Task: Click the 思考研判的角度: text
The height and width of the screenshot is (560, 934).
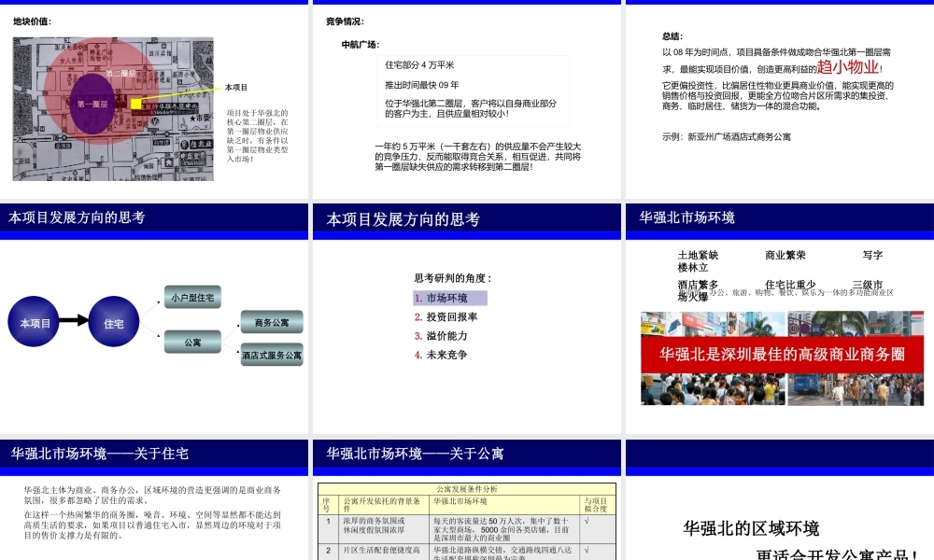Action: coord(453,278)
